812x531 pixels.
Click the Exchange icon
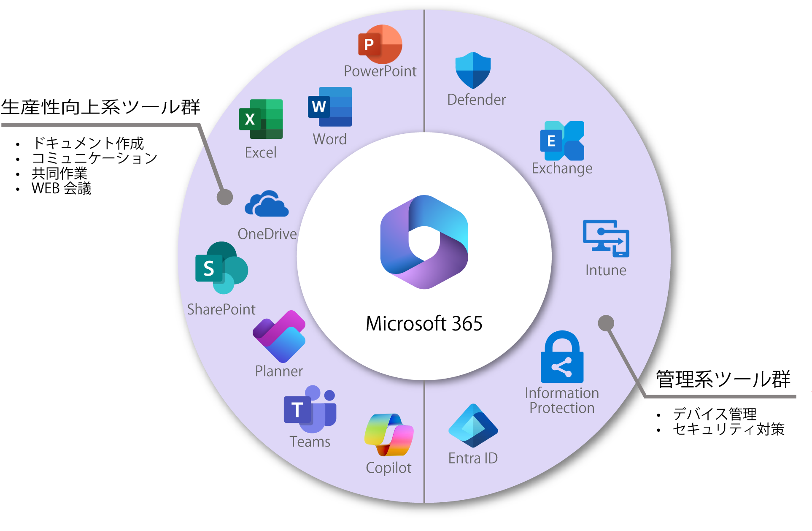pyautogui.click(x=562, y=141)
